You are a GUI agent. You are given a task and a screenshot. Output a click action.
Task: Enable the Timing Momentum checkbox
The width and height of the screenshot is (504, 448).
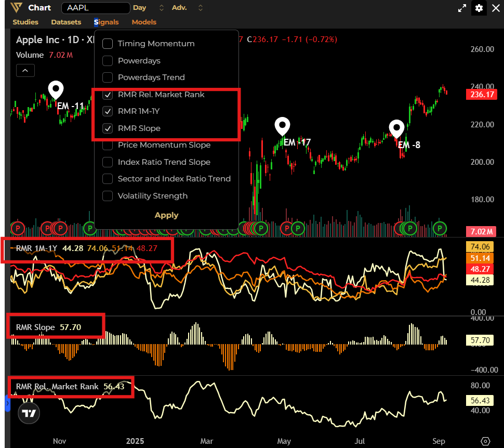[108, 44]
